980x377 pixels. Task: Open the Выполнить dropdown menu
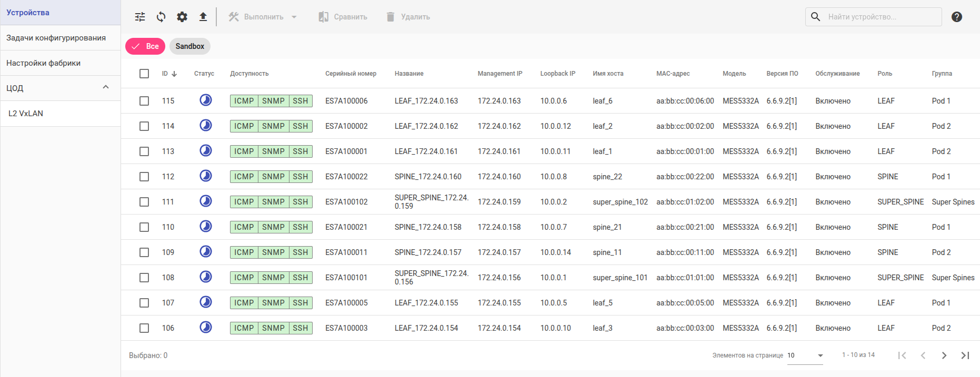coord(263,17)
